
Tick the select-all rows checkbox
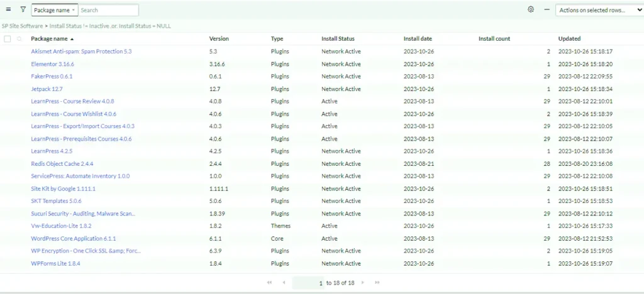click(8, 39)
